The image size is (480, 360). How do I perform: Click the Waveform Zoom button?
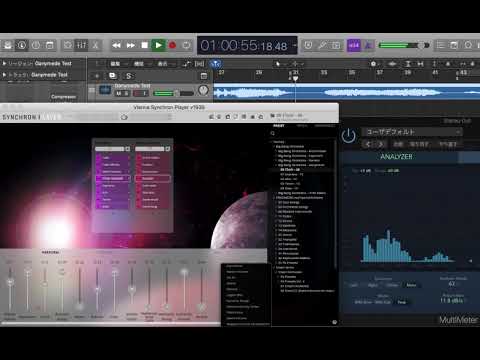coord(392,64)
